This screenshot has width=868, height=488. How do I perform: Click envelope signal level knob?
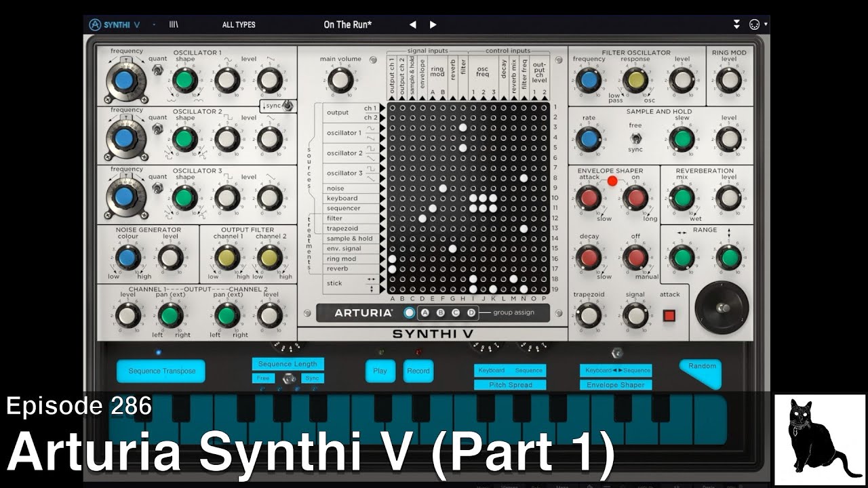coord(635,315)
